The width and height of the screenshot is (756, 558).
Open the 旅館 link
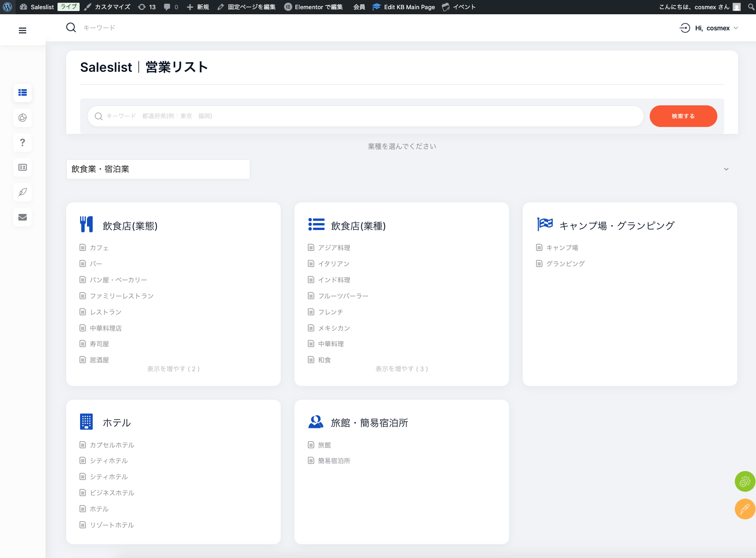click(324, 445)
